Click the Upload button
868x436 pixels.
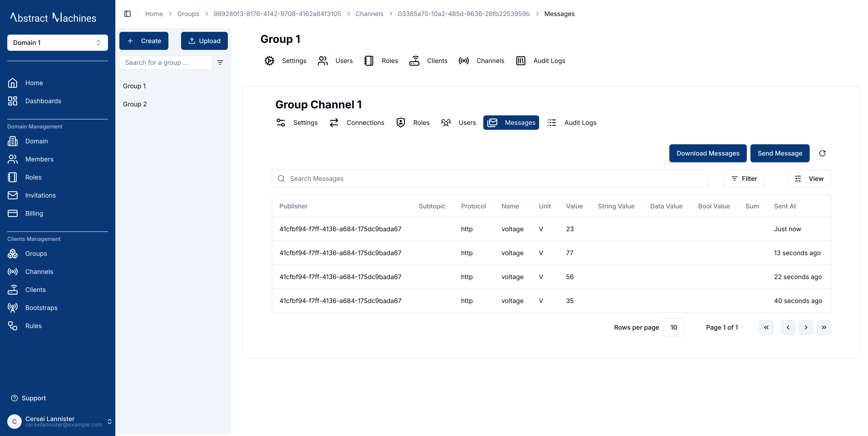click(x=204, y=41)
